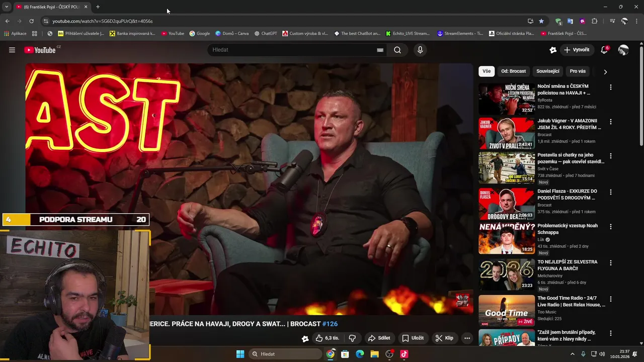Screen dimensions: 644x362
Task: Open the Google bookmark
Action: point(200,34)
